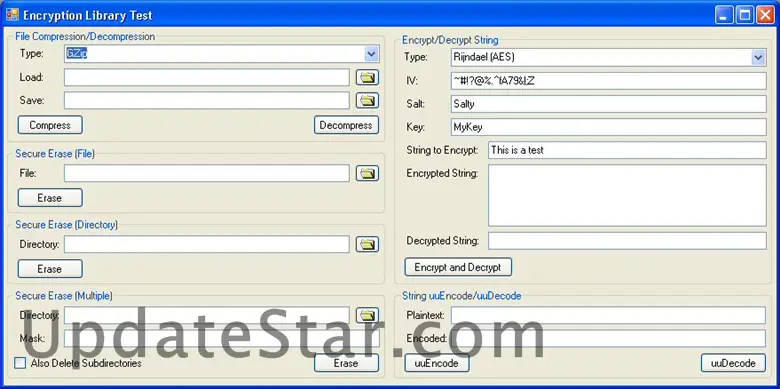This screenshot has width=780, height=389.
Task: Close the Encryption Library Test window
Action: 765,15
